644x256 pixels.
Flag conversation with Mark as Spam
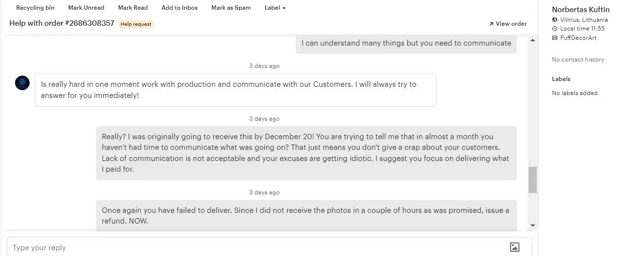tap(231, 8)
